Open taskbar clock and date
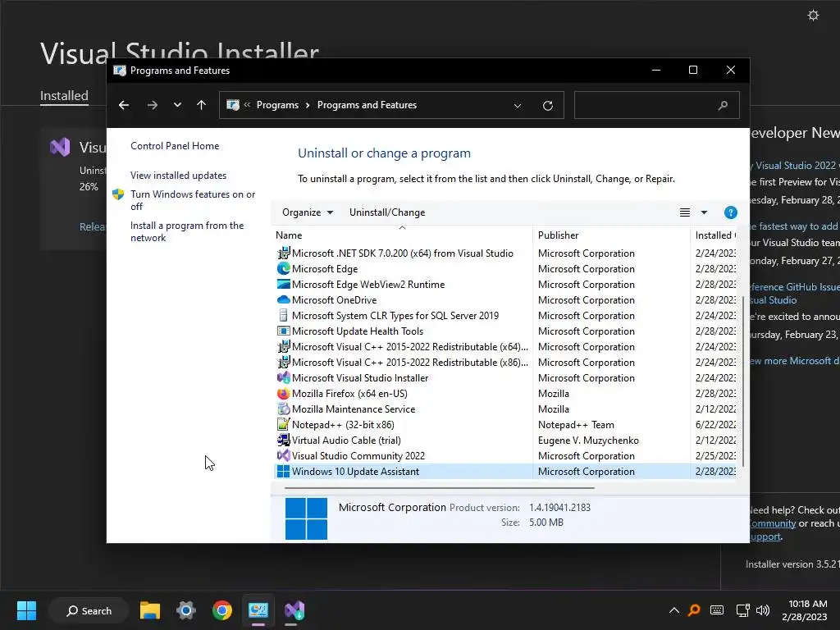 806,610
